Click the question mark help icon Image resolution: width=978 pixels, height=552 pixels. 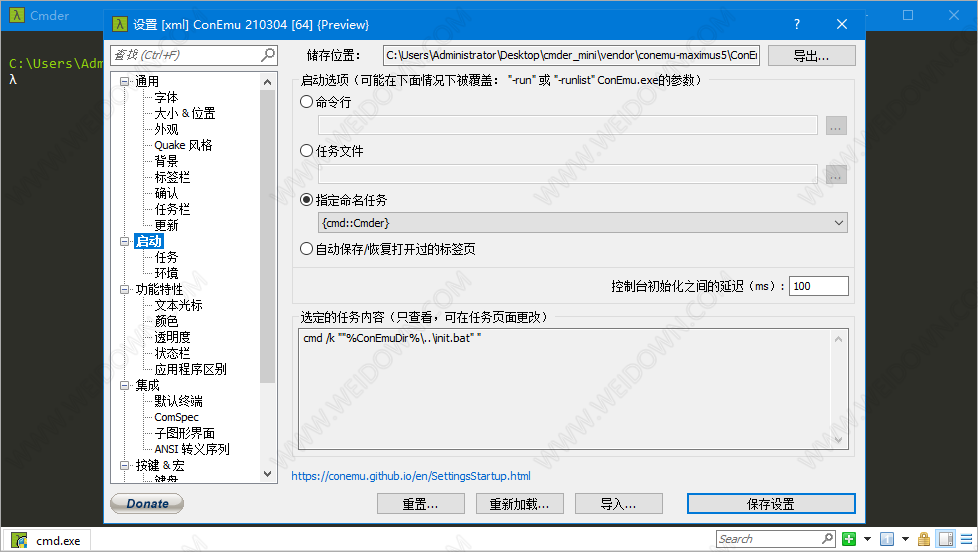point(796,24)
